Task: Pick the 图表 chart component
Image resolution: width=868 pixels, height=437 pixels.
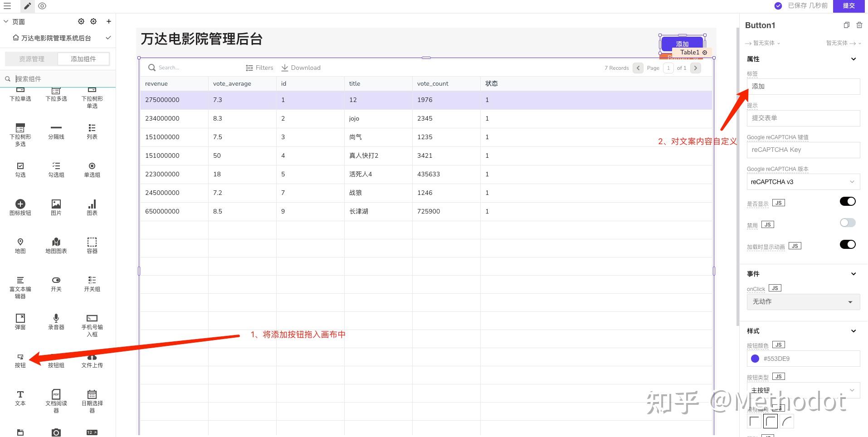Action: [92, 208]
